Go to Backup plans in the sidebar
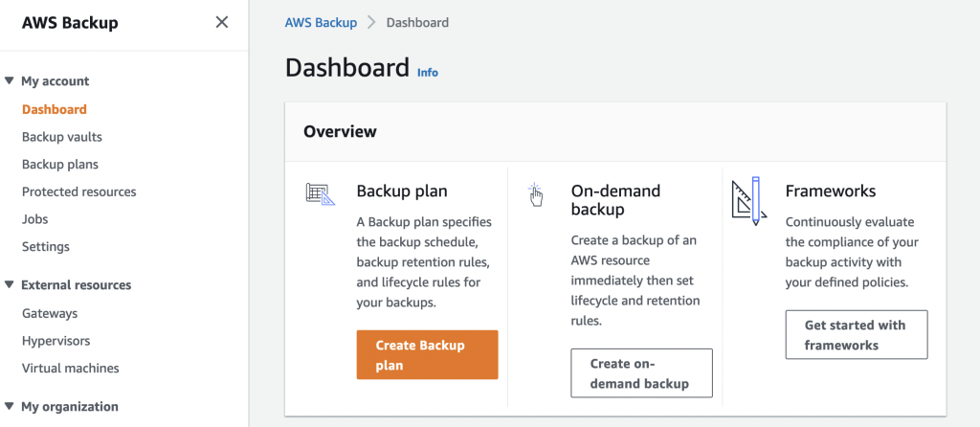Viewport: 980px width, 427px height. [x=60, y=165]
